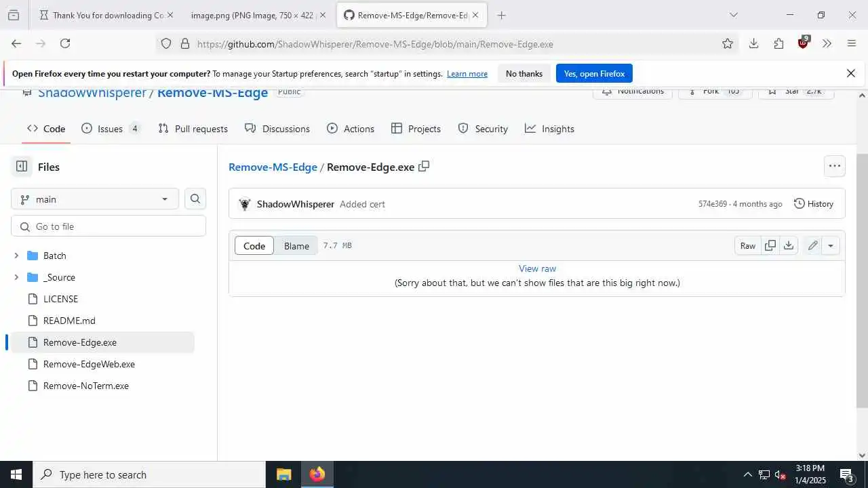
Task: Bookmark this page with the star icon
Action: point(728,43)
